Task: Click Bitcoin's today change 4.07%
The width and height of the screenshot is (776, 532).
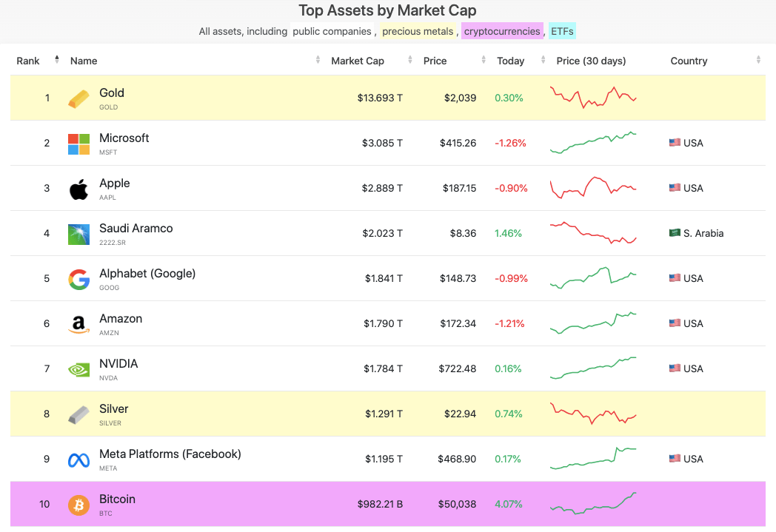Action: [509, 505]
